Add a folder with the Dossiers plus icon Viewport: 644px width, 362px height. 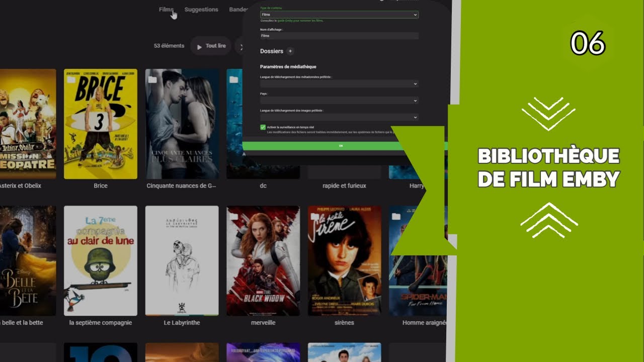(290, 51)
